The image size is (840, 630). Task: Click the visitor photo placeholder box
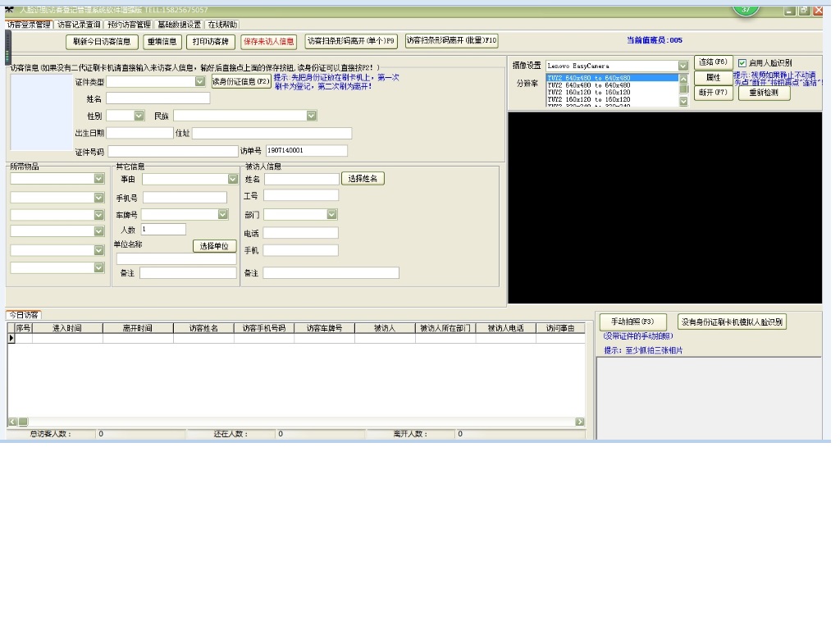tap(41, 112)
